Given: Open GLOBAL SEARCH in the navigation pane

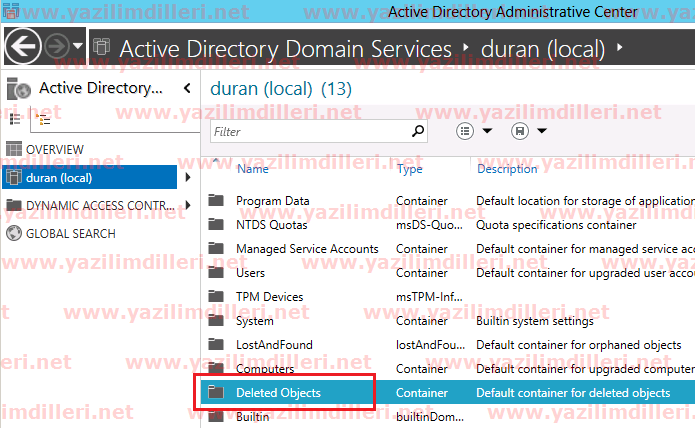Looking at the screenshot, I should tap(70, 234).
